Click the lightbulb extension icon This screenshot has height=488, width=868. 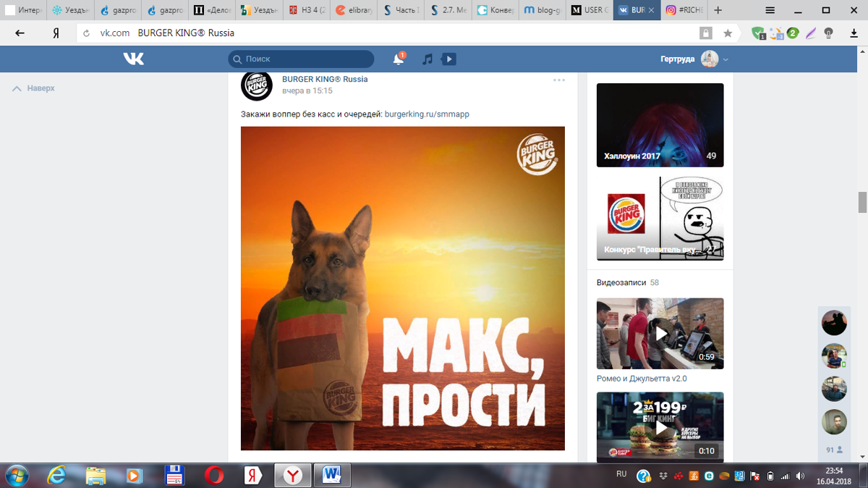(x=829, y=33)
